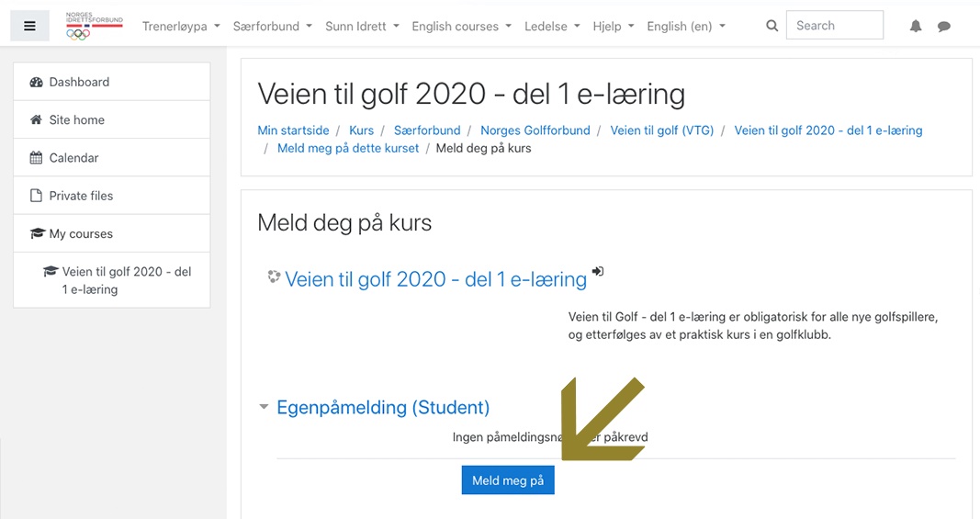Open the Særforbund dropdown

pyautogui.click(x=273, y=27)
